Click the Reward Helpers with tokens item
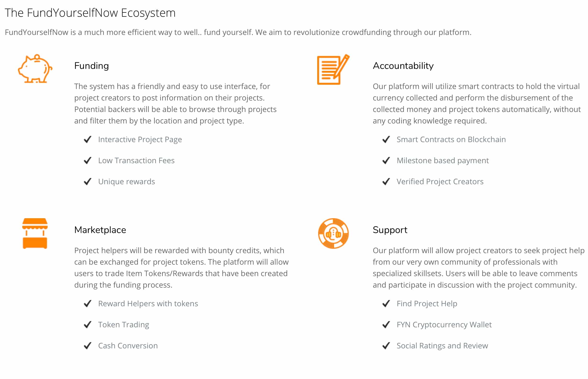This screenshot has height=379, width=588. click(x=148, y=304)
